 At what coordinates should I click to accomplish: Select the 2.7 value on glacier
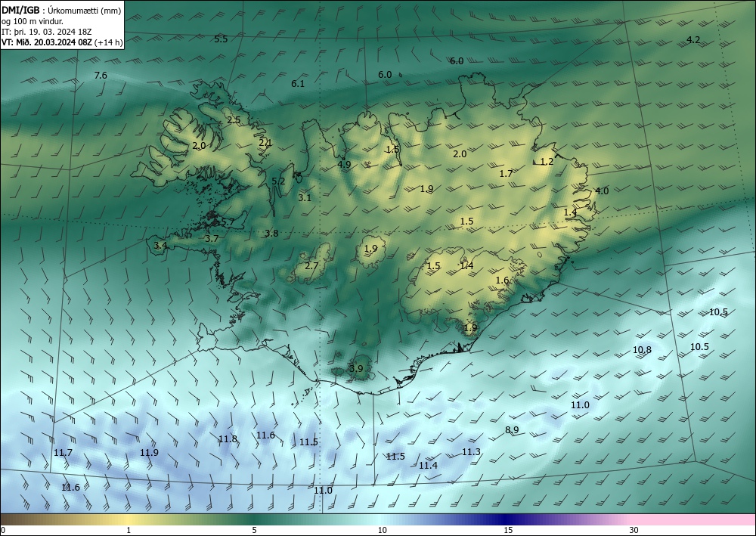312,265
